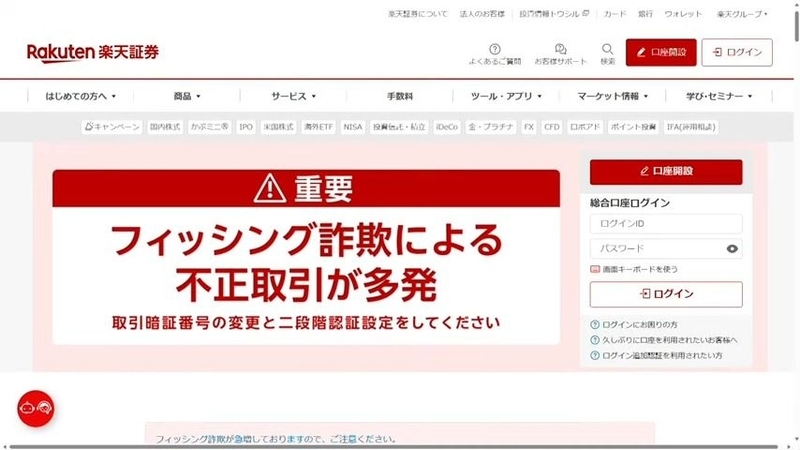Screen dimensions: 800x450
Task: Open the 手数料 menu item
Action: tap(399, 96)
